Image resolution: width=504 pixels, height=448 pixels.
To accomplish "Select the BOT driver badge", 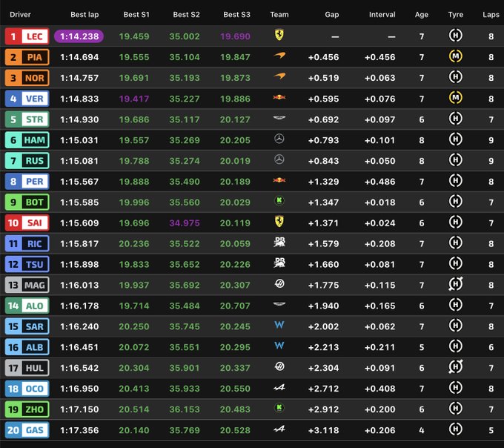I will point(27,202).
